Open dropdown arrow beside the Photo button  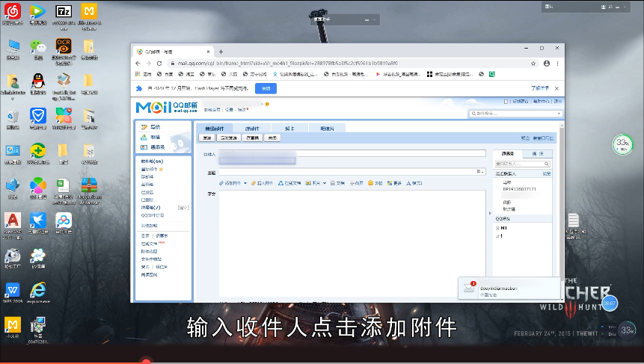coord(324,183)
